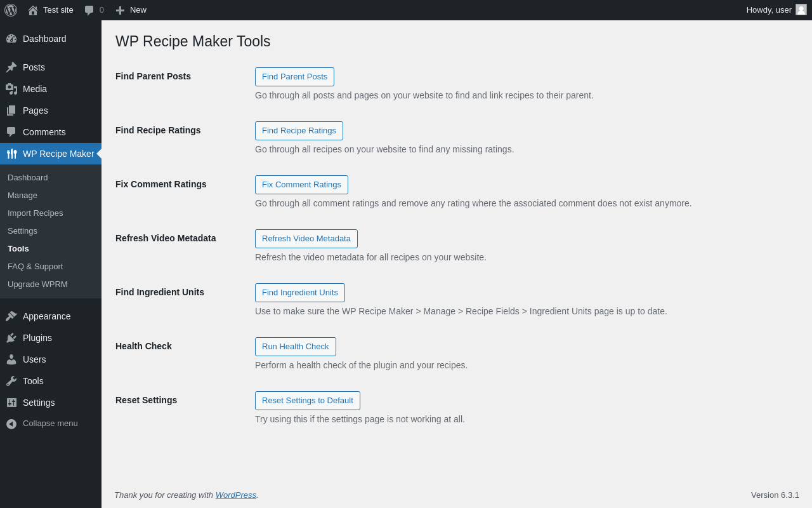Image resolution: width=812 pixels, height=508 pixels.
Task: Click Reset Settings to Default button
Action: 308,401
